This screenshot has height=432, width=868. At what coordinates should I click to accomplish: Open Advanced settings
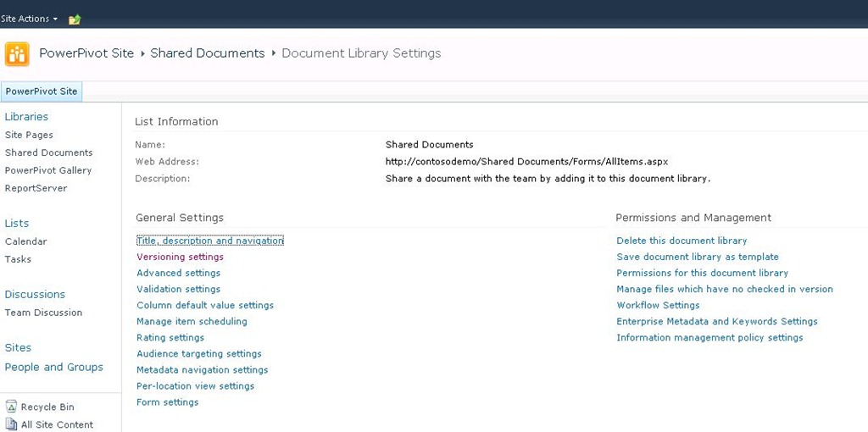pyautogui.click(x=178, y=273)
